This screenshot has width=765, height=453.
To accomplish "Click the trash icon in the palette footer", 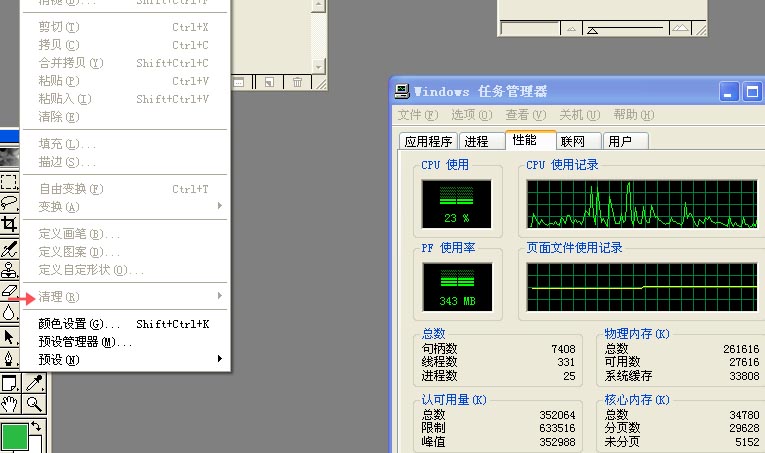I will (x=297, y=82).
